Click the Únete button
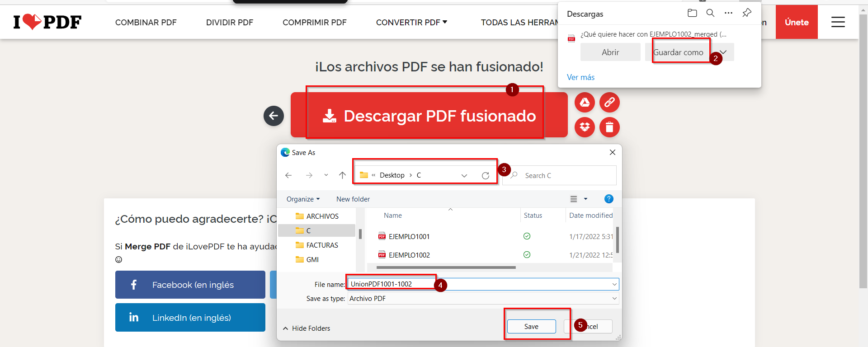868x347 pixels. tap(797, 22)
